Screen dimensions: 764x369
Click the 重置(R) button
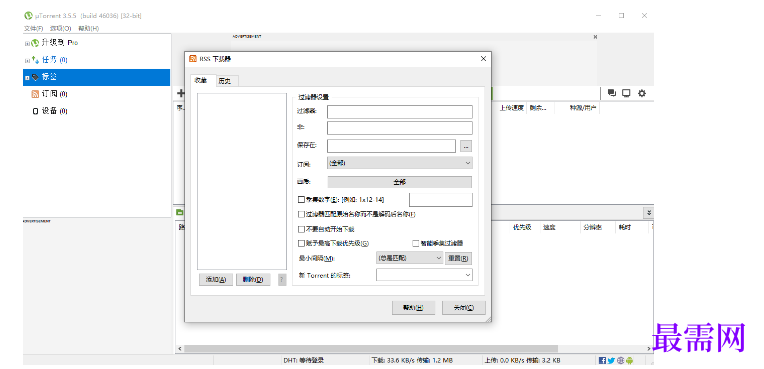pos(458,258)
